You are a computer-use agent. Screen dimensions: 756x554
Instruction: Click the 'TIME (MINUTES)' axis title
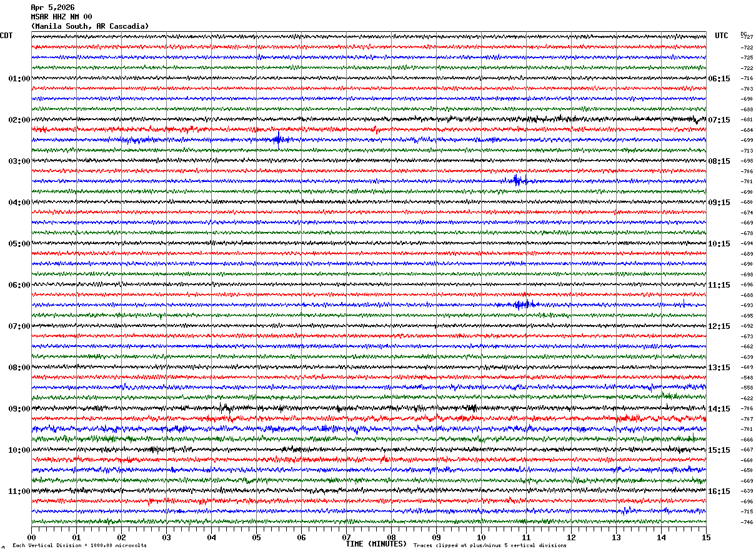coord(376,544)
